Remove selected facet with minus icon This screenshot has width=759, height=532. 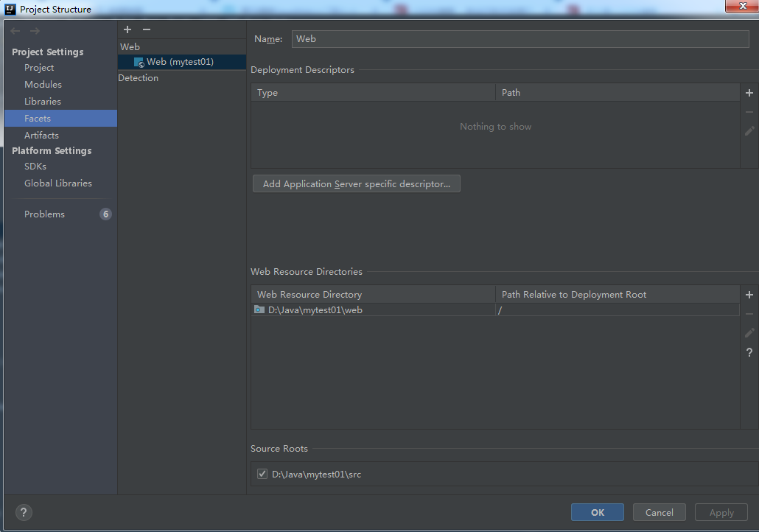[x=147, y=29]
